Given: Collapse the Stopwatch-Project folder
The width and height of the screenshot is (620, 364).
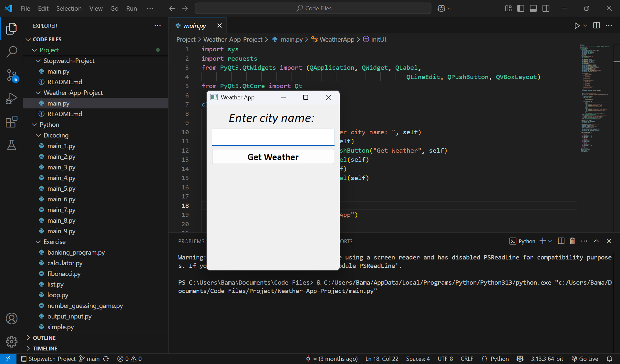Looking at the screenshot, I should (96, 61).
